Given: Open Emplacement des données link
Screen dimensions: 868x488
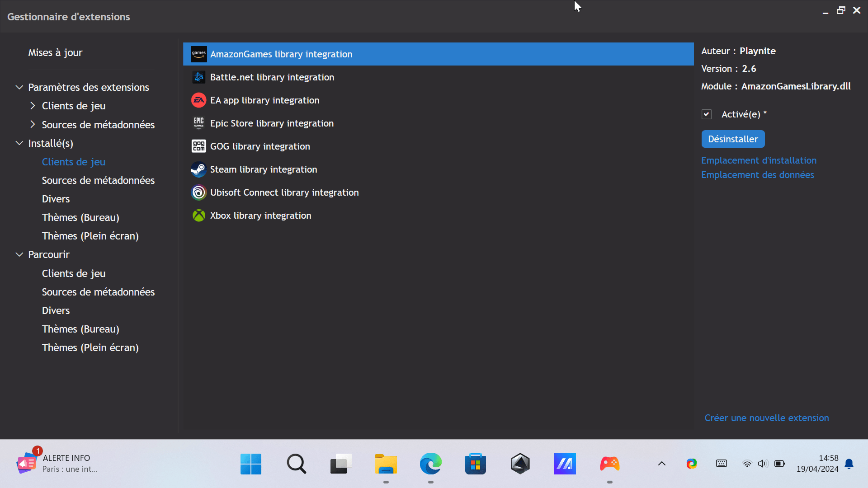Looking at the screenshot, I should 757,175.
